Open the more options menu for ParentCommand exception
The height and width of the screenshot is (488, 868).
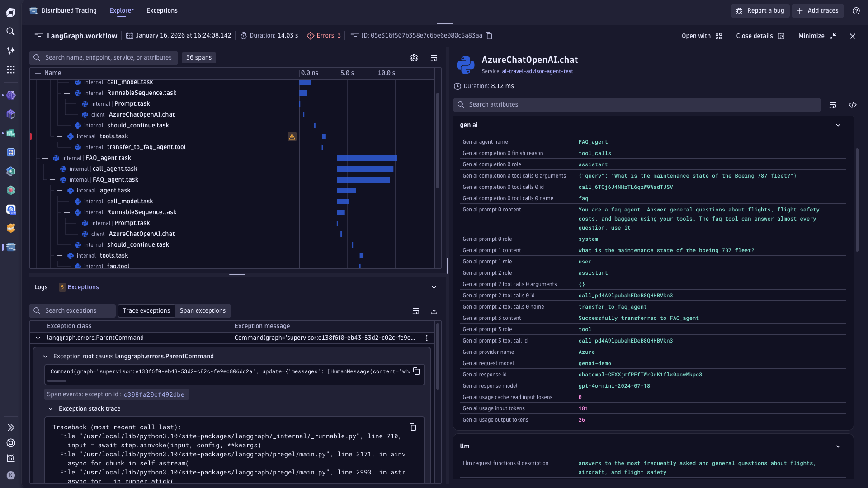click(x=426, y=338)
